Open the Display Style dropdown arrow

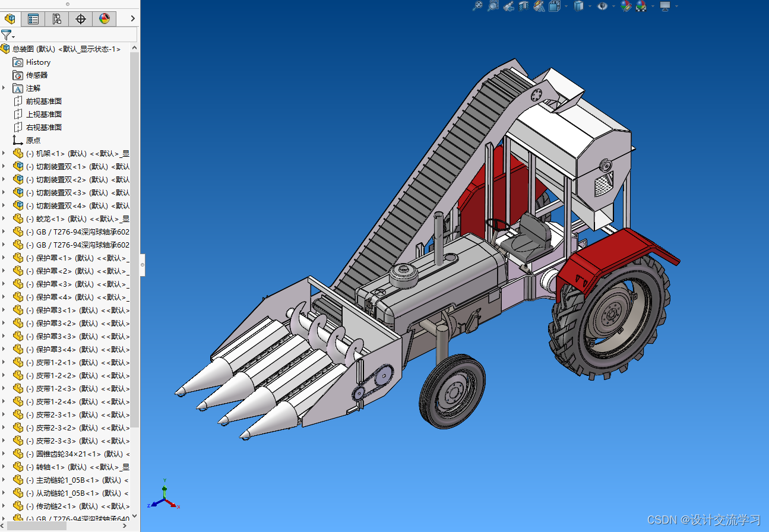pyautogui.click(x=590, y=6)
